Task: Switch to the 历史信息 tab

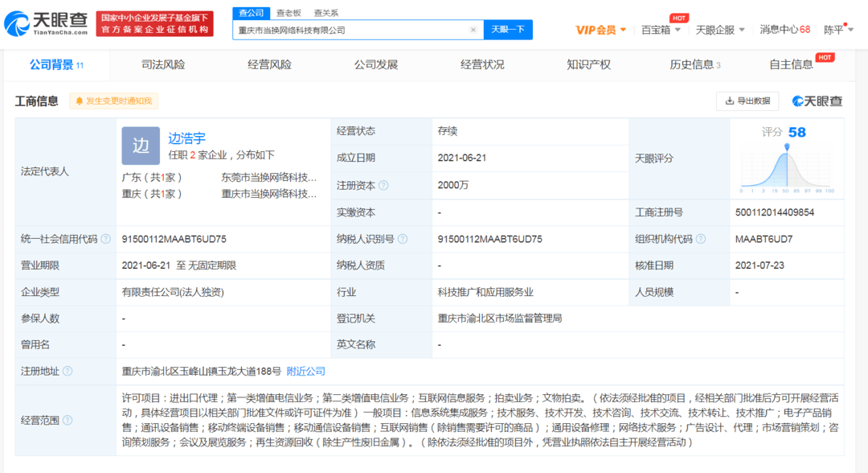Action: (694, 65)
